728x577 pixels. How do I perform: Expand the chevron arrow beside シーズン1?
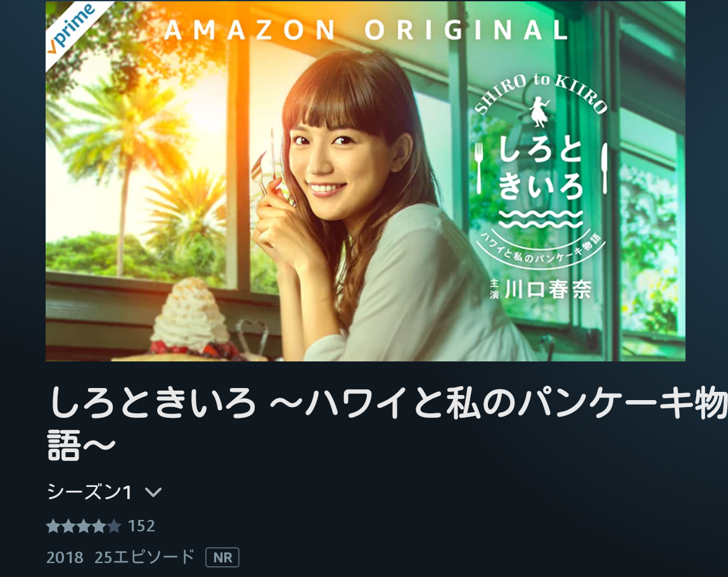point(153,493)
